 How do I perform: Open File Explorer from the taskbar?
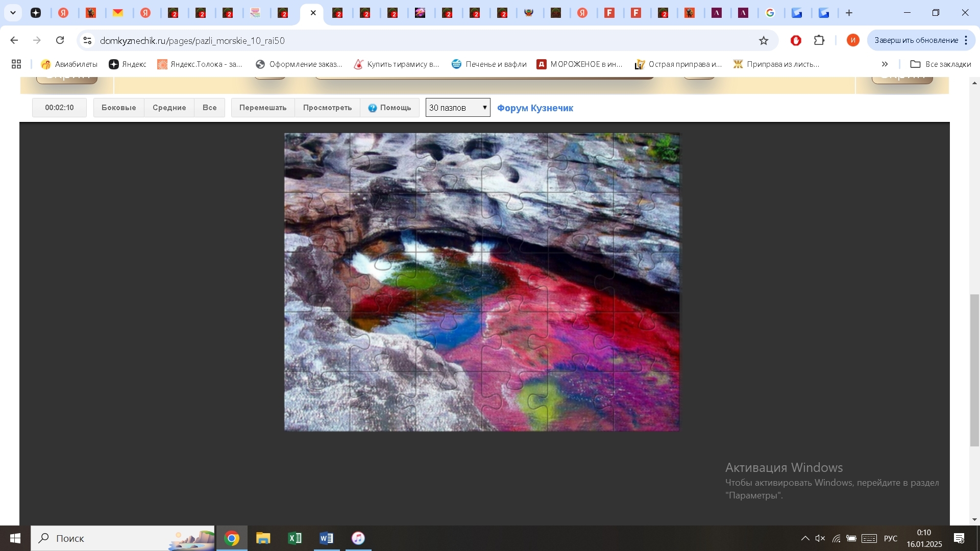263,538
